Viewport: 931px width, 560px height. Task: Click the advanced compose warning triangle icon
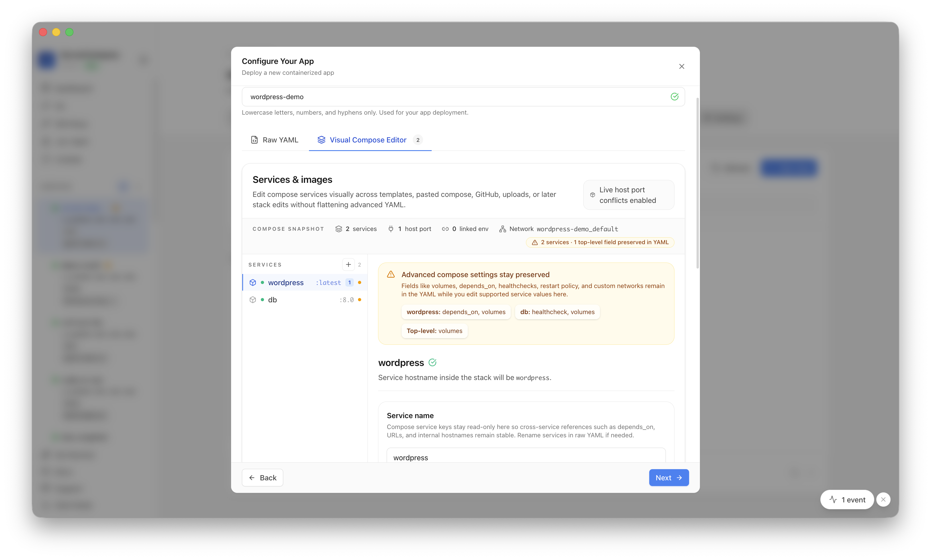(x=391, y=275)
